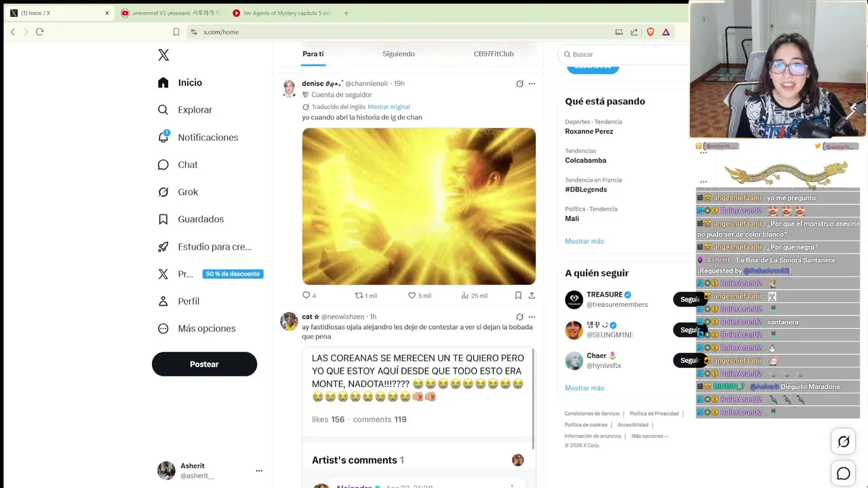Open Política de Privacidad link

[654, 413]
